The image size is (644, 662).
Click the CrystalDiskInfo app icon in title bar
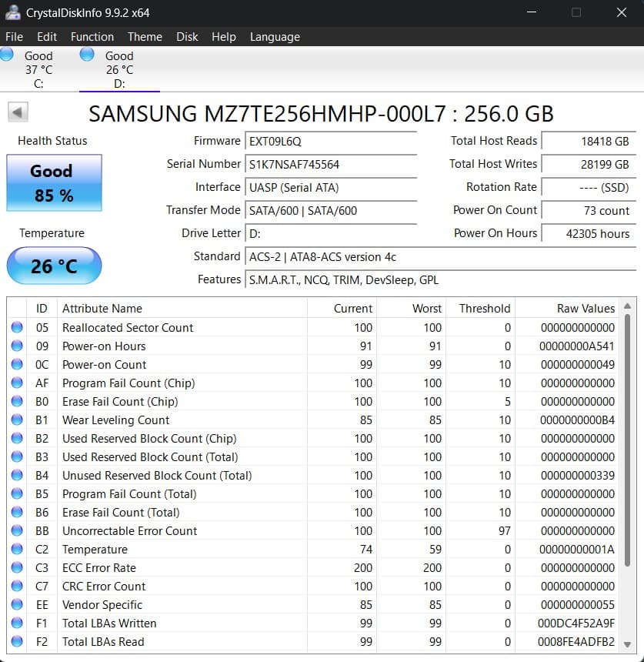click(12, 12)
